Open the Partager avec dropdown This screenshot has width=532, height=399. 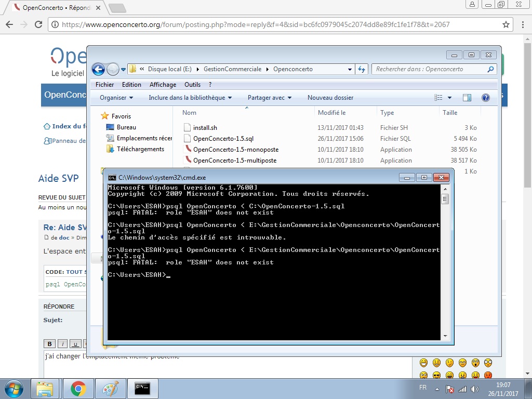point(270,98)
